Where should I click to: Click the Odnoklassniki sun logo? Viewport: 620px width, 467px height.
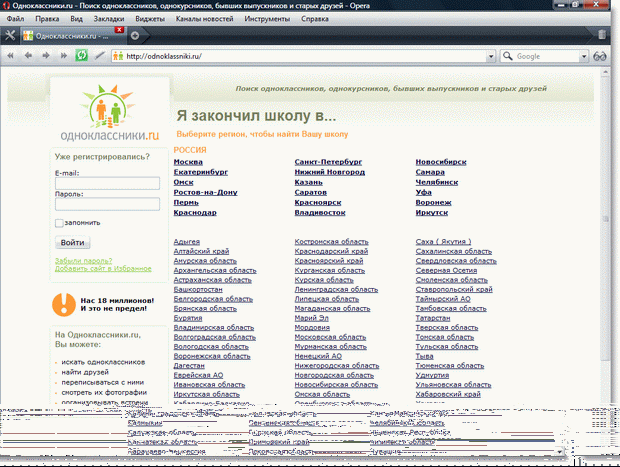tap(108, 106)
